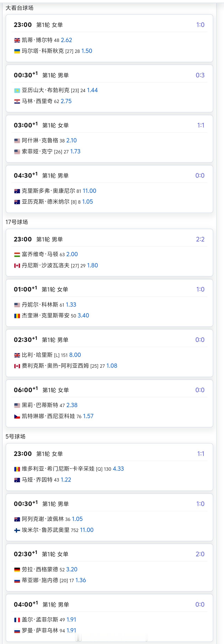Select the 5号球场 court heading
The width and height of the screenshot is (224, 644).
15,436
